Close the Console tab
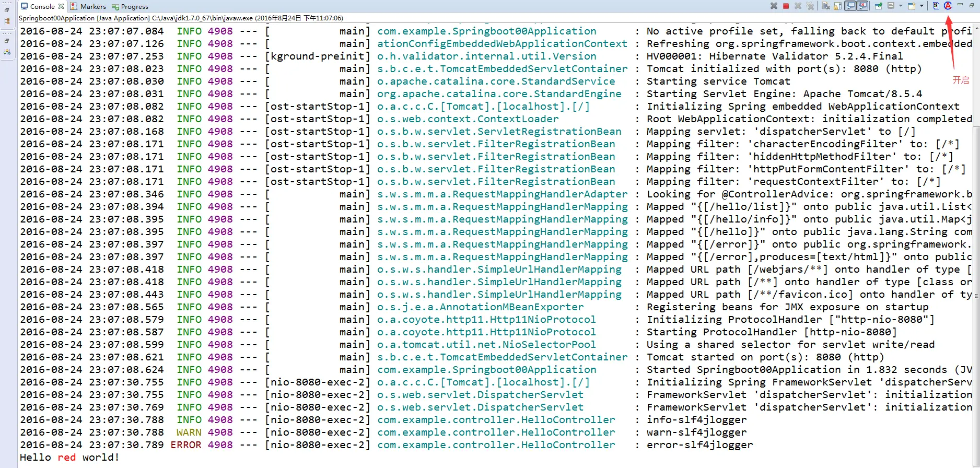 coord(61,6)
